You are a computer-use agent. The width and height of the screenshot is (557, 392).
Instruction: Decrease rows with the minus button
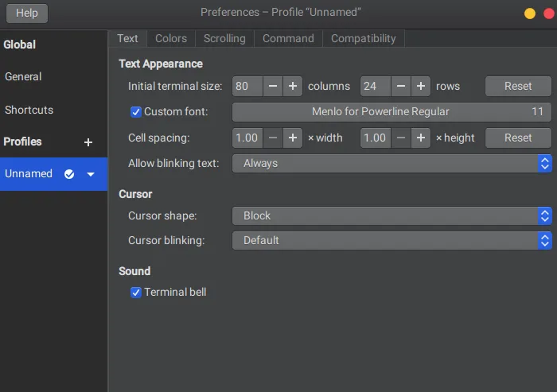click(x=400, y=86)
